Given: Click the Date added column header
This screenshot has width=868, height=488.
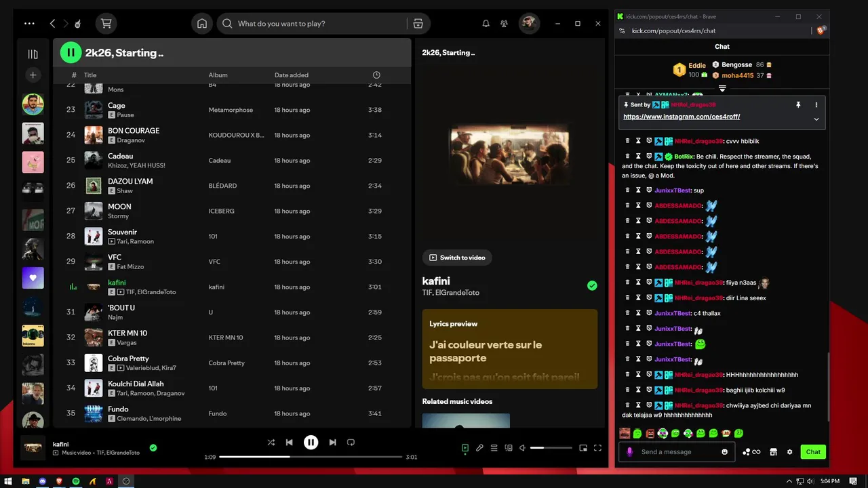Looking at the screenshot, I should pos(292,75).
